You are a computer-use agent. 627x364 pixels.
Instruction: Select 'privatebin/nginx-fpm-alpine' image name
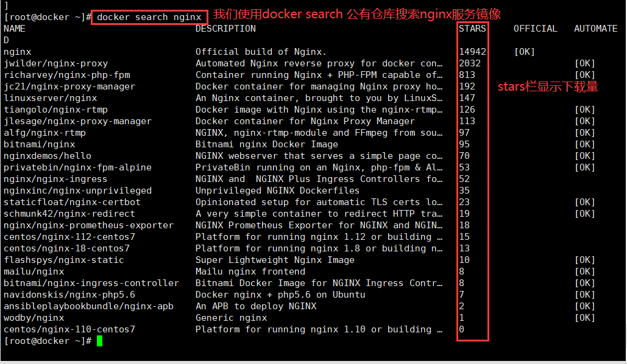pos(77,168)
